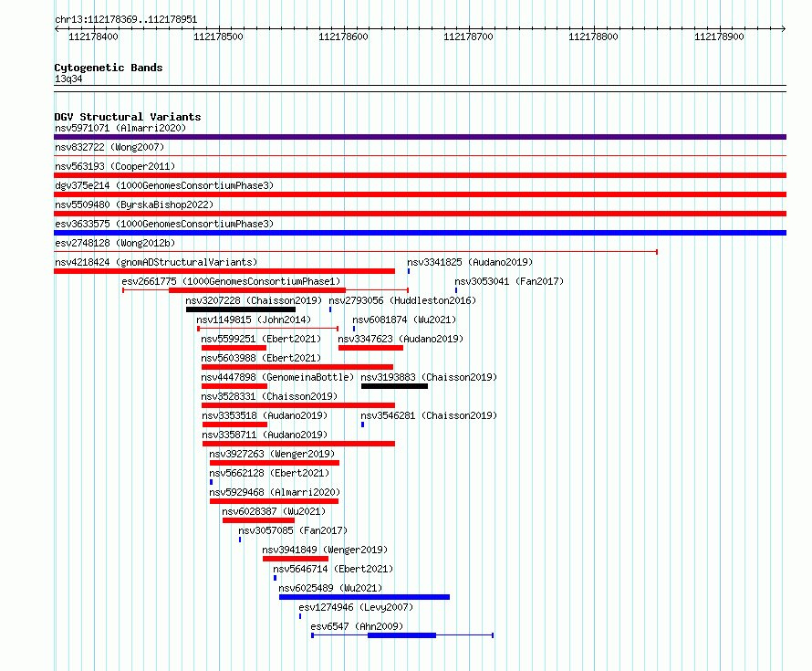Click the nsv3347623 (Audano2019) label
The width and height of the screenshot is (812, 671).
[x=401, y=339]
